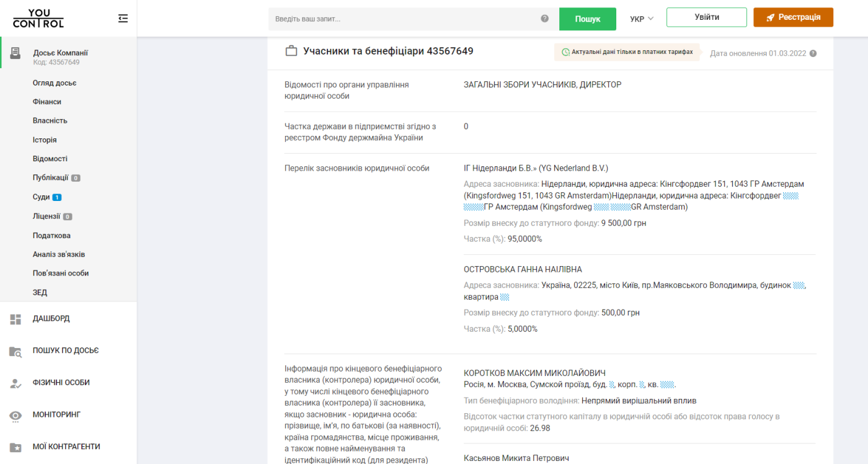Click the Фізичні особи person icon
Image resolution: width=868 pixels, height=464 pixels.
[15, 383]
